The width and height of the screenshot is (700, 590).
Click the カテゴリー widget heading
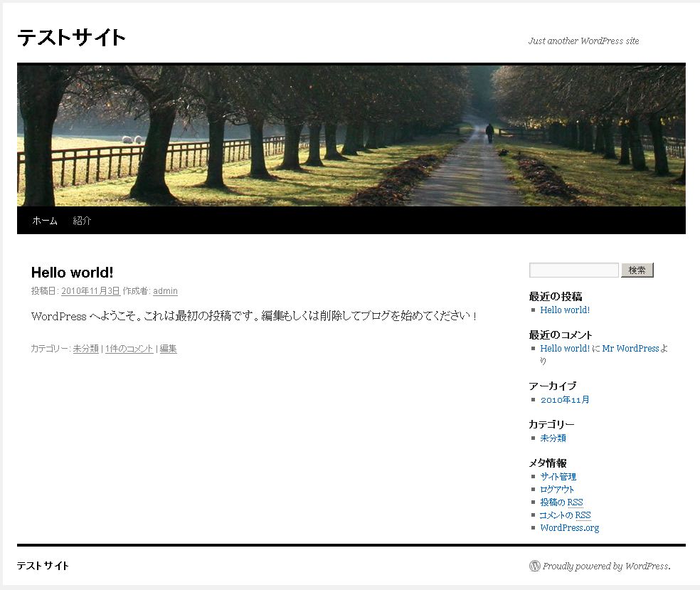[x=552, y=424]
